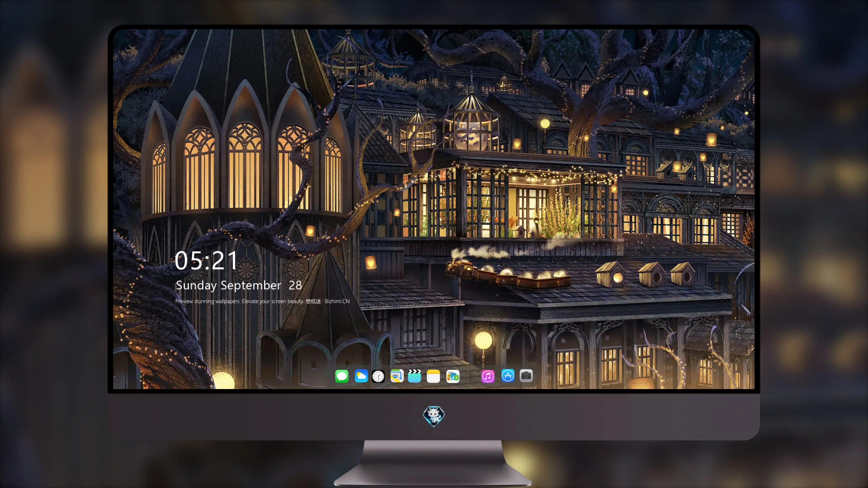Open the Messages app in the dock
Screen dimensions: 868x488
tap(342, 376)
